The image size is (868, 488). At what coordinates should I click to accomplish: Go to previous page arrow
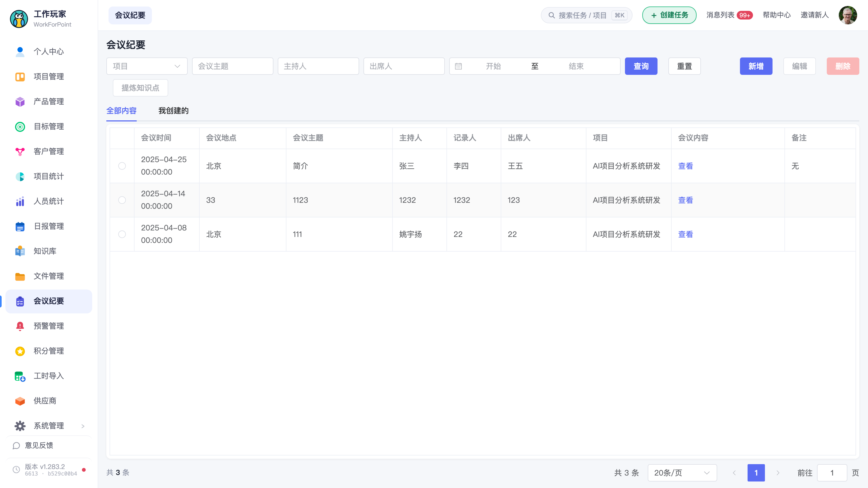click(734, 473)
